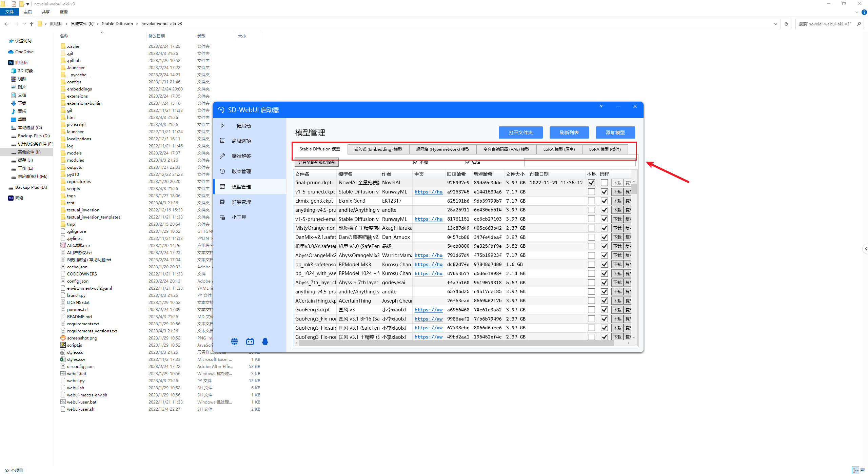The width and height of the screenshot is (868, 474).
Task: Expand the ribbon chevron in Explorer
Action: 857,12
